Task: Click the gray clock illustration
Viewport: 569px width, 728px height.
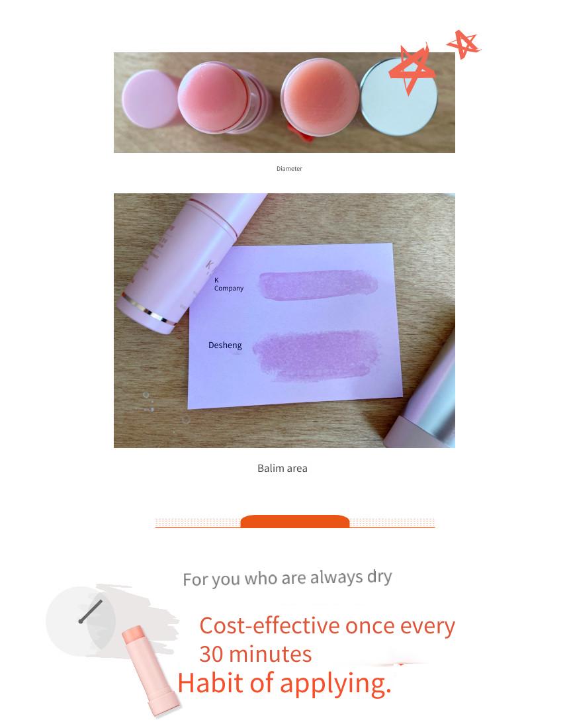Action: click(x=81, y=621)
